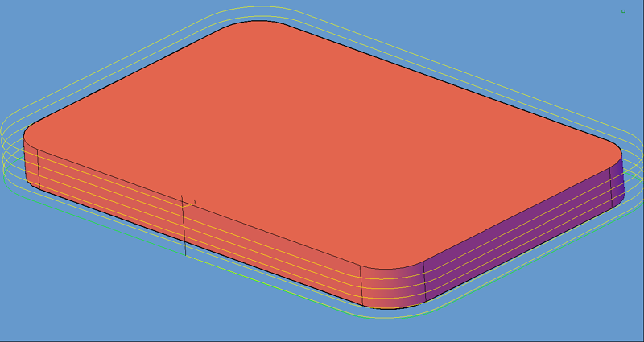Select the long front side face of the plate

(x=199, y=227)
